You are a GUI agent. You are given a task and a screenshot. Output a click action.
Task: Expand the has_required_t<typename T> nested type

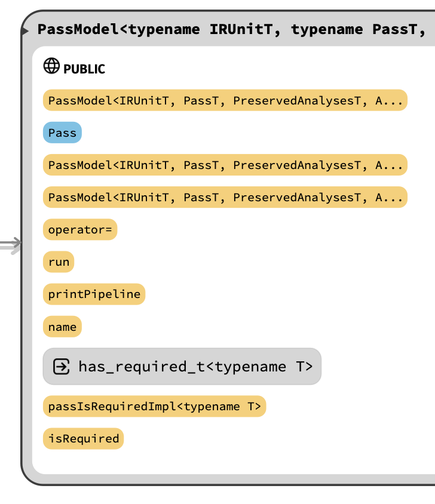[x=195, y=366]
